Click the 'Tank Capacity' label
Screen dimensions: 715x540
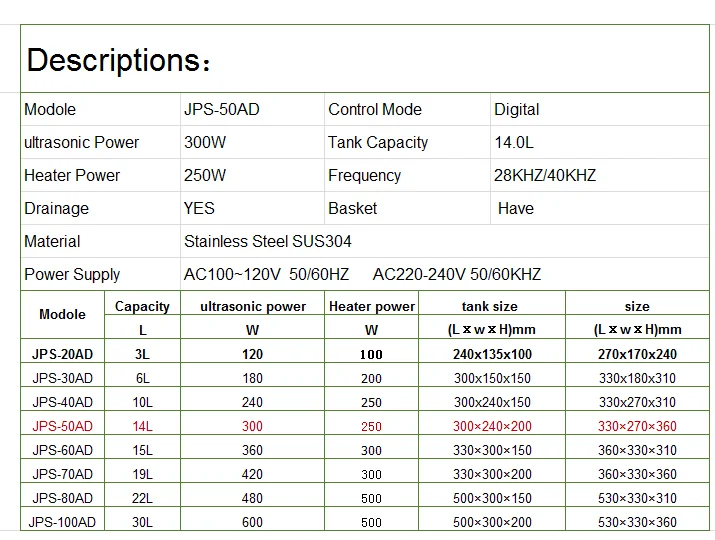pos(378,143)
